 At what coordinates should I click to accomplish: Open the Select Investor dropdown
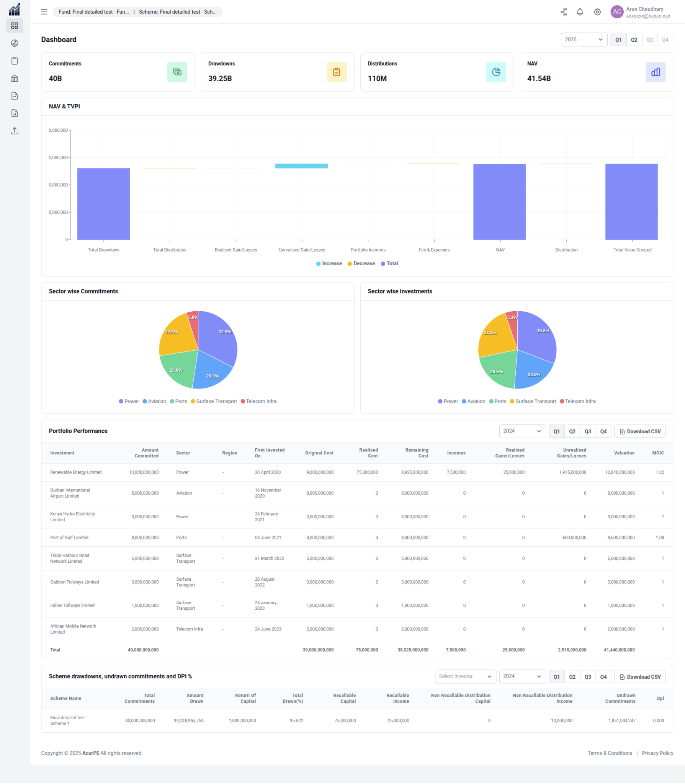[x=465, y=676]
